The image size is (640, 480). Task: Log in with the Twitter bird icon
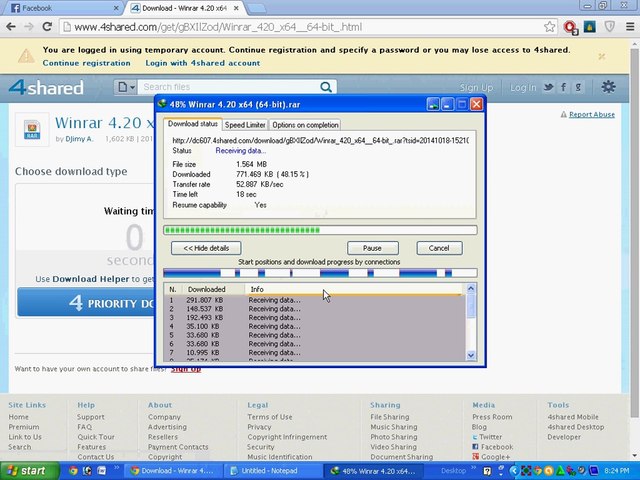pyautogui.click(x=548, y=87)
